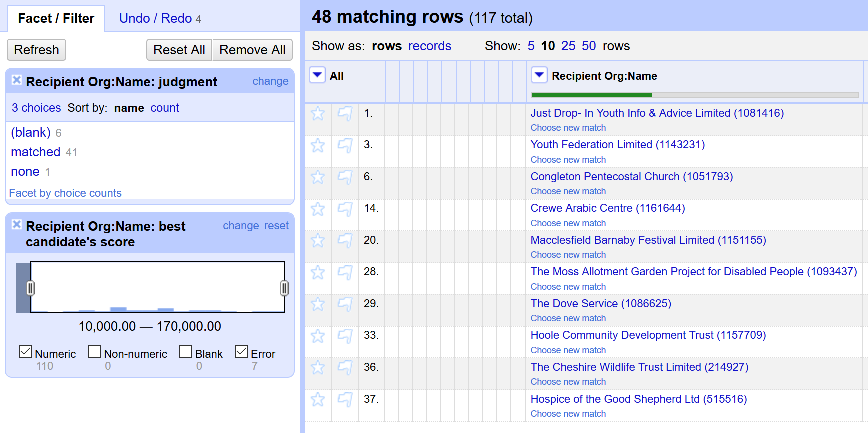Star row 28 Moss Allotment Garden Project
868x433 pixels.
[318, 273]
